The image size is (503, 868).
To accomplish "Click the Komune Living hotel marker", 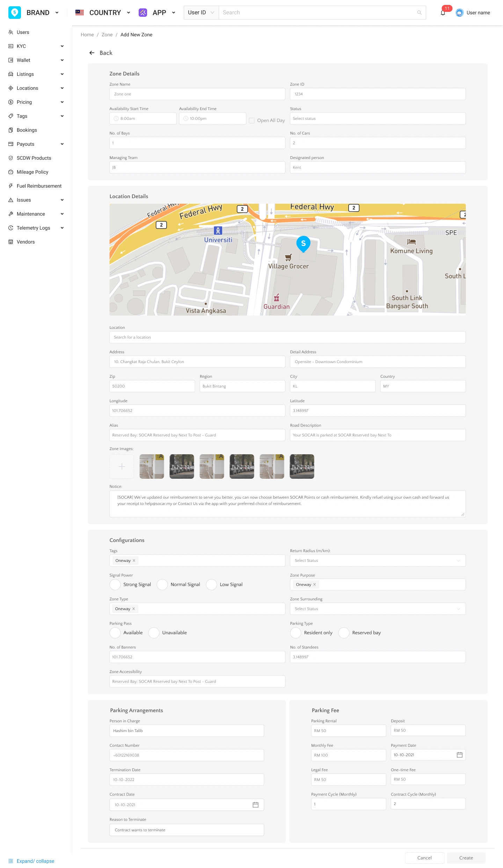I will click(x=411, y=242).
